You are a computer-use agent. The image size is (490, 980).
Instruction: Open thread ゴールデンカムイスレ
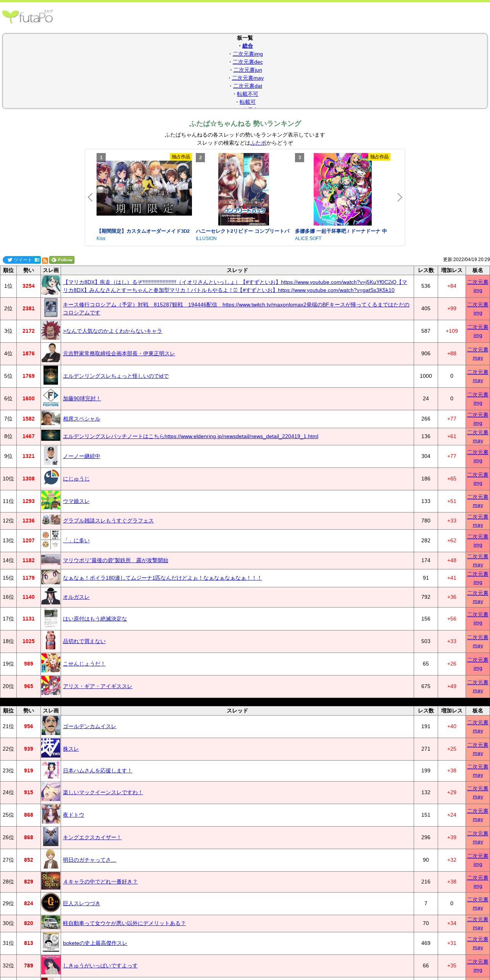[90, 726]
